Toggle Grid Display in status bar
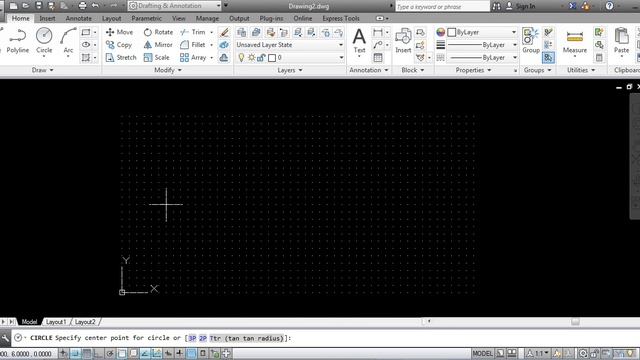The width and height of the screenshot is (640, 360). click(x=87, y=353)
